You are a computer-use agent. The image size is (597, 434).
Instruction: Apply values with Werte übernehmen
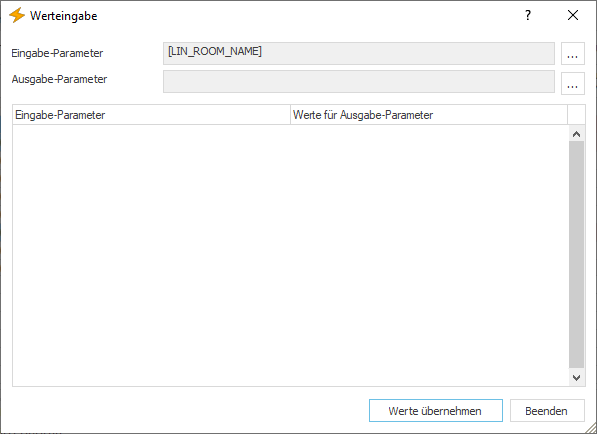(x=436, y=410)
